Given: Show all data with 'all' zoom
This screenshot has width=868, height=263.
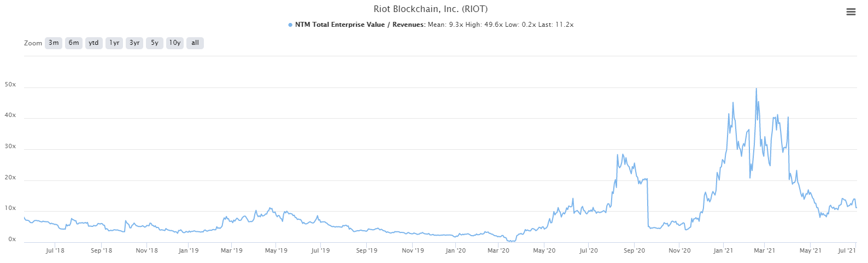Looking at the screenshot, I should click(195, 43).
